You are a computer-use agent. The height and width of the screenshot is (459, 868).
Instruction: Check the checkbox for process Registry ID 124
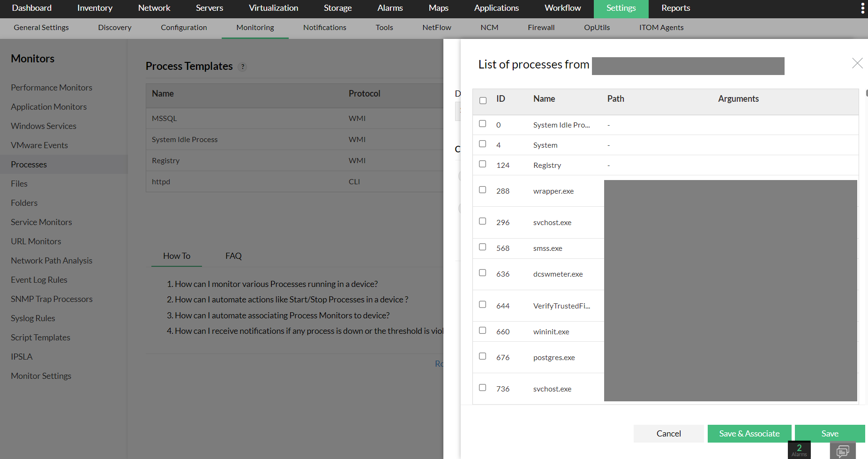(482, 164)
